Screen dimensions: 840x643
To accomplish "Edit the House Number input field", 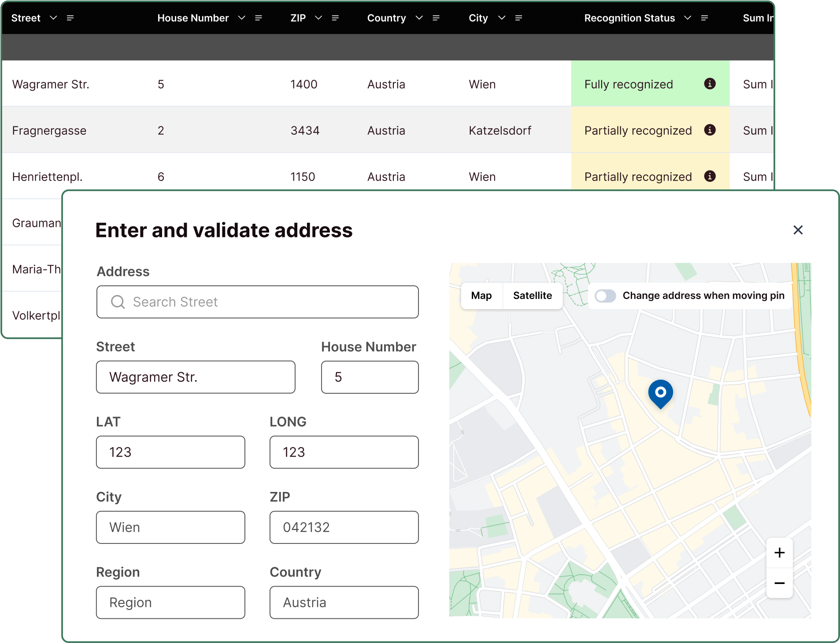I will 370,377.
